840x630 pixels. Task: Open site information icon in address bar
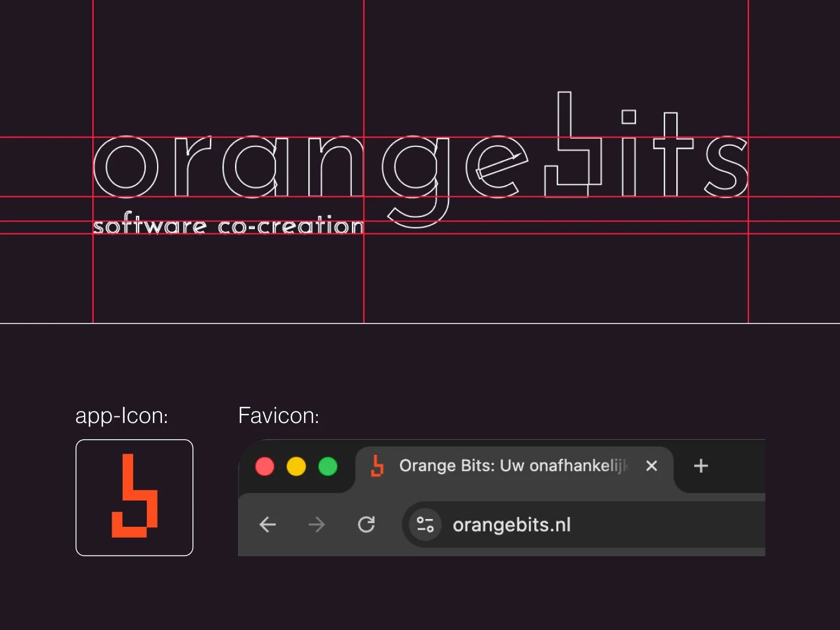click(425, 525)
